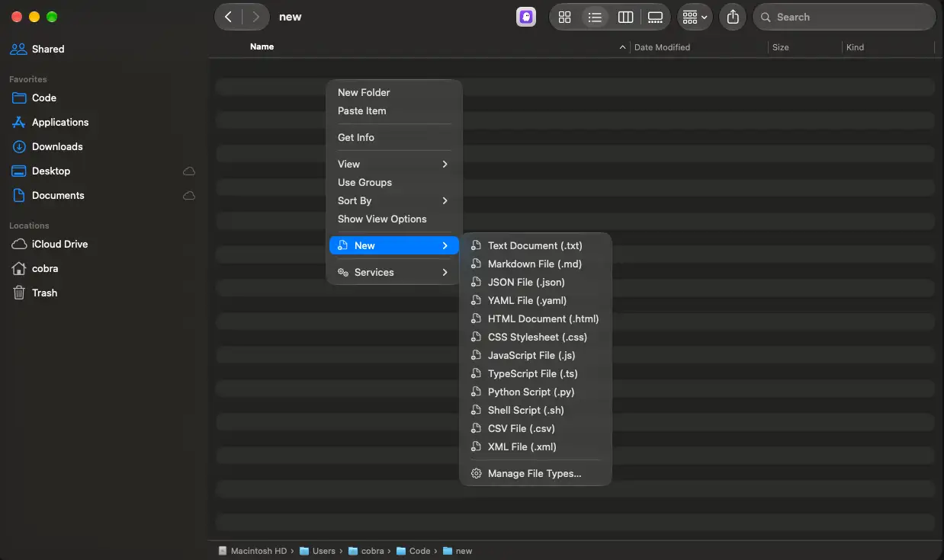This screenshot has height=560, width=944.
Task: Open the Group By dropdown in toolbar
Action: 695,17
